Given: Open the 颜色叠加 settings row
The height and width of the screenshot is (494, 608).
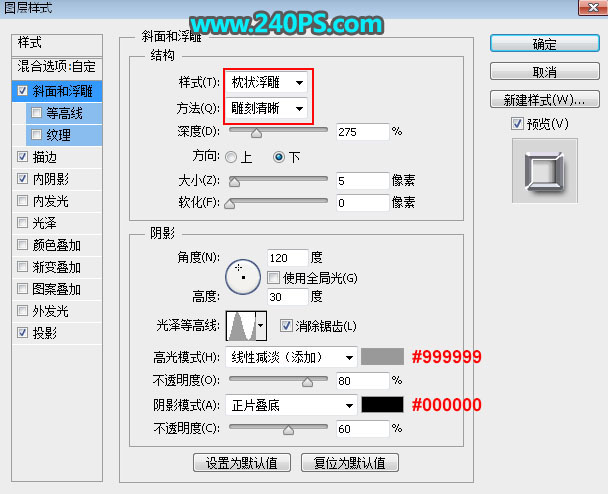Looking at the screenshot, I should click(57, 245).
